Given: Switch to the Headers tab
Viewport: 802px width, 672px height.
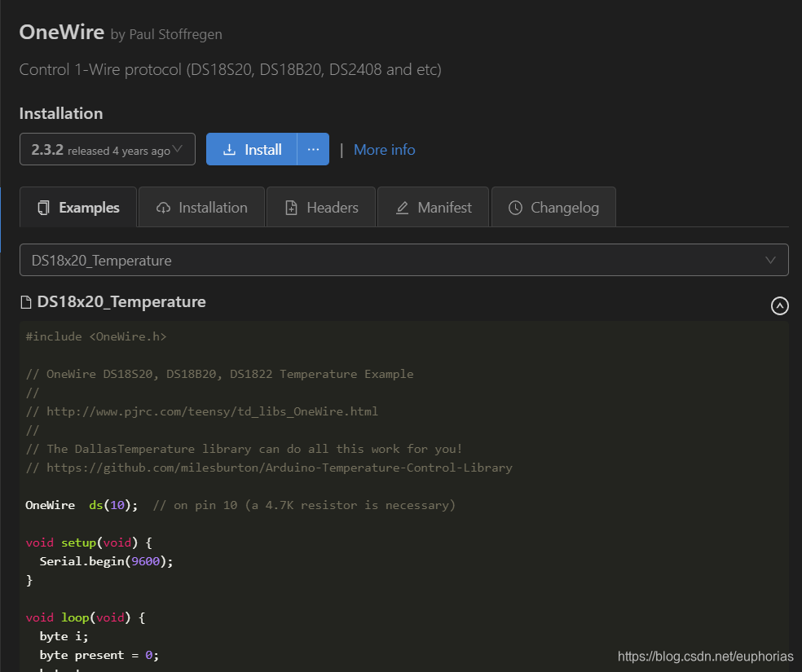Looking at the screenshot, I should point(321,208).
